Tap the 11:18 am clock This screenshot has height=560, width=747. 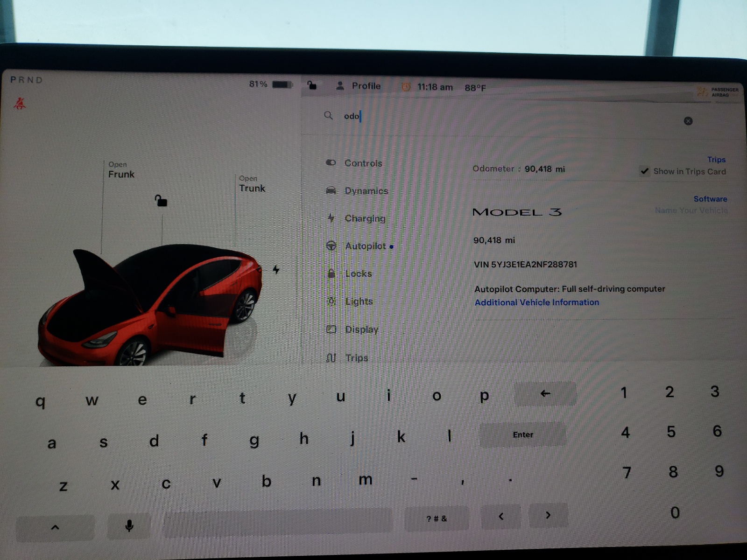pos(435,87)
